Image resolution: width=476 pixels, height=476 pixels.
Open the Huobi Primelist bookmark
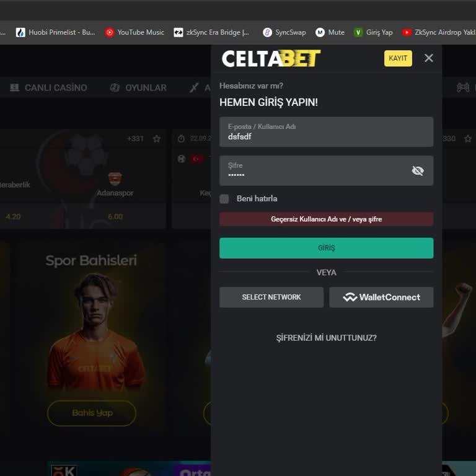coord(56,32)
